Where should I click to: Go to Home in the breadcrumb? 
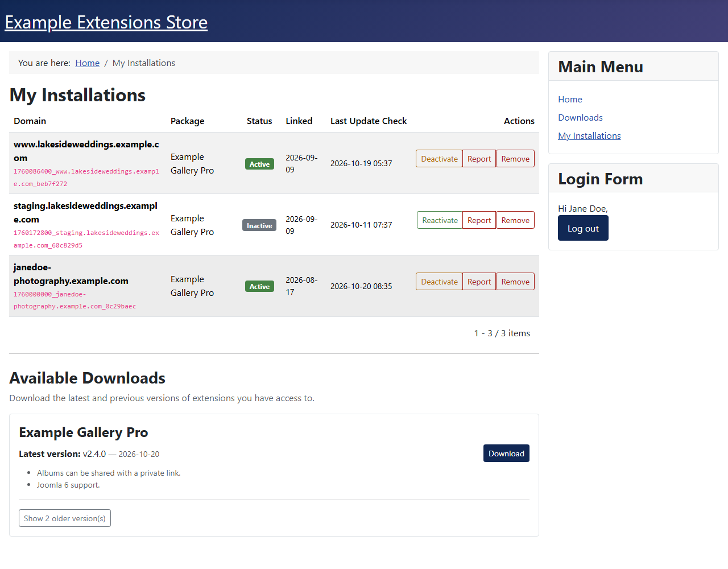88,63
